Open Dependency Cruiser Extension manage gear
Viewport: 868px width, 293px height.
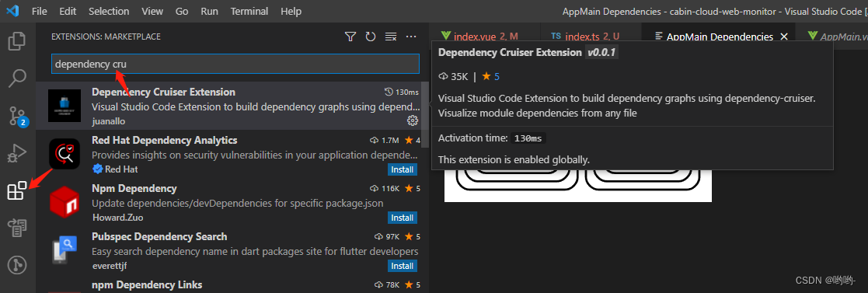413,120
